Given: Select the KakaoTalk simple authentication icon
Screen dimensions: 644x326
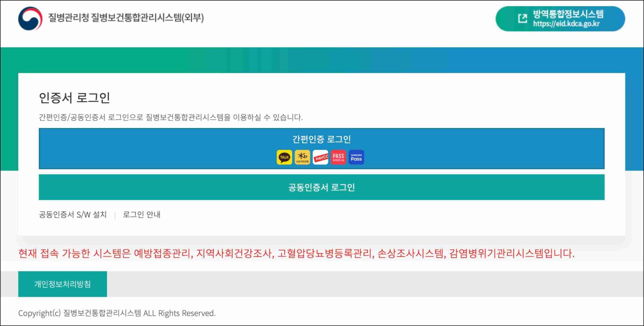Looking at the screenshot, I should pos(284,157).
